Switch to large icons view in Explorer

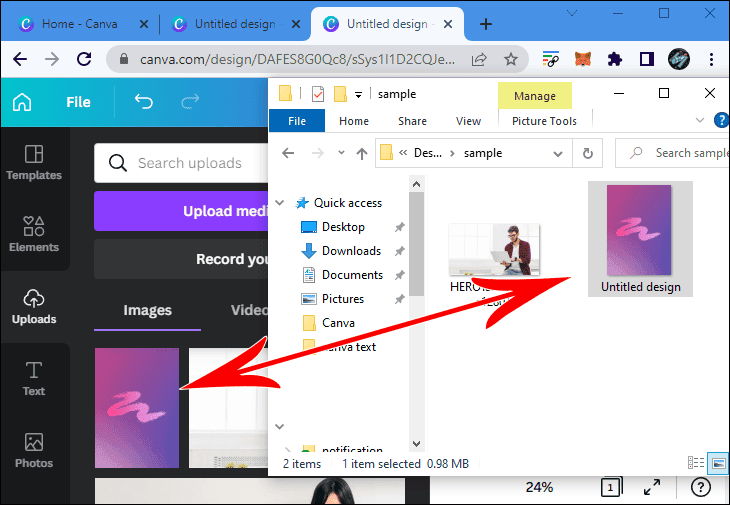point(717,463)
